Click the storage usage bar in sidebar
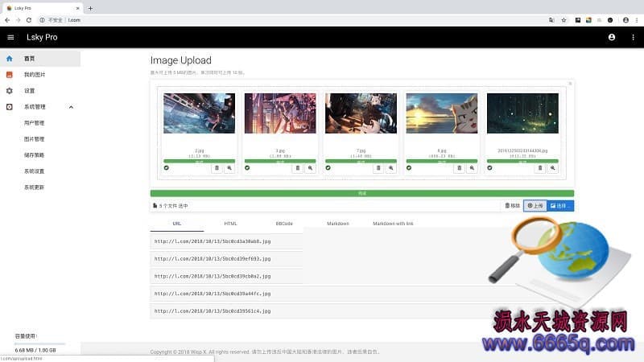The height and width of the screenshot is (362, 644). [40, 343]
